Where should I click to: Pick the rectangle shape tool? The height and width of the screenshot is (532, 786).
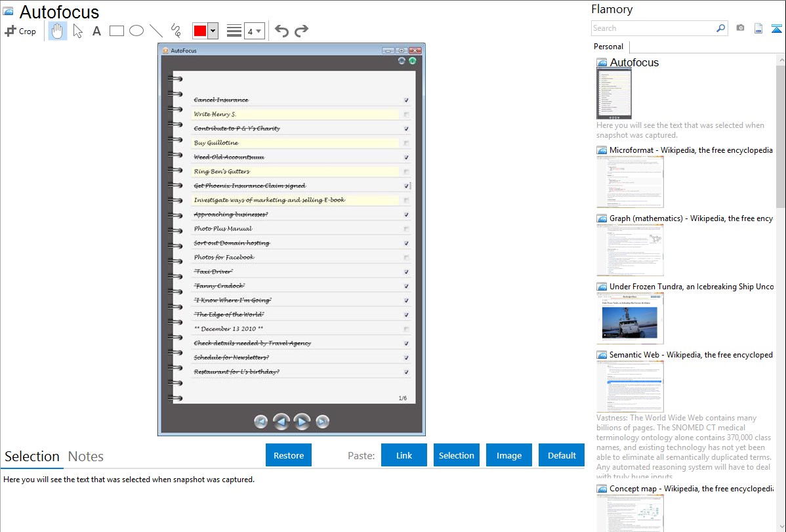116,31
